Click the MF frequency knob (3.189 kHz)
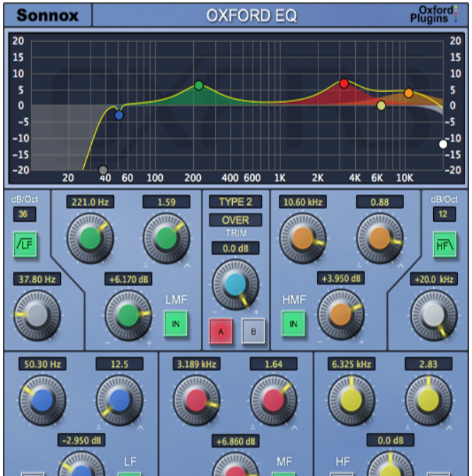472x476 pixels. (197, 400)
